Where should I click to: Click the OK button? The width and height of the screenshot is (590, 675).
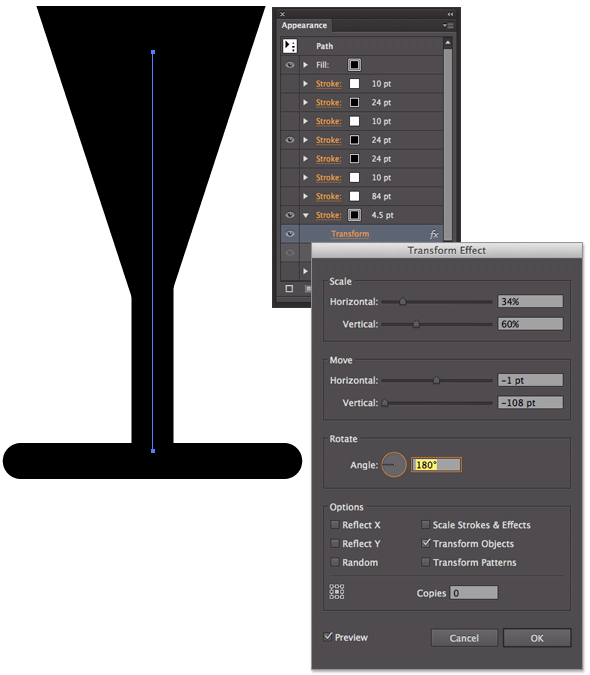pyautogui.click(x=537, y=638)
